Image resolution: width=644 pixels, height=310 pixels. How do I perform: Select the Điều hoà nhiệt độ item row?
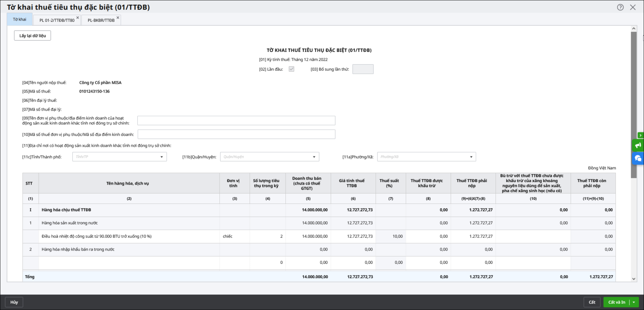click(x=319, y=236)
